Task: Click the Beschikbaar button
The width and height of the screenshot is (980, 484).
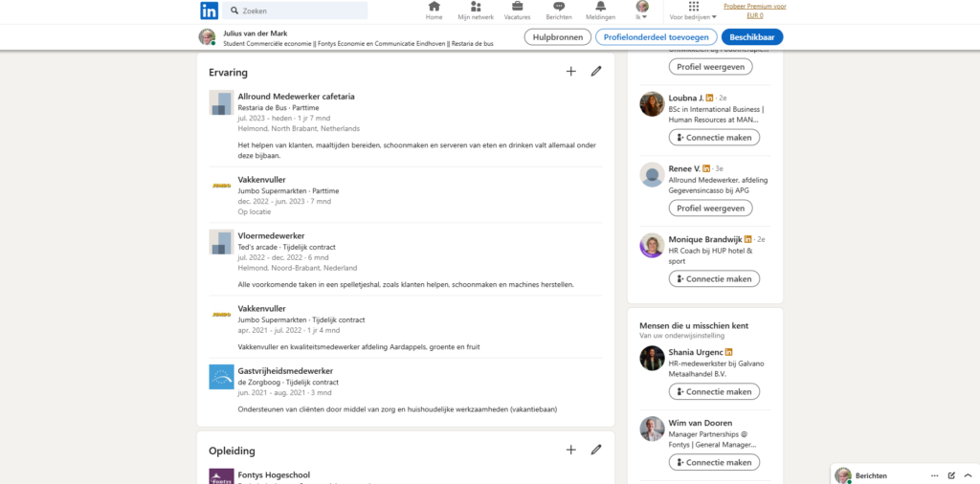Action: (752, 37)
